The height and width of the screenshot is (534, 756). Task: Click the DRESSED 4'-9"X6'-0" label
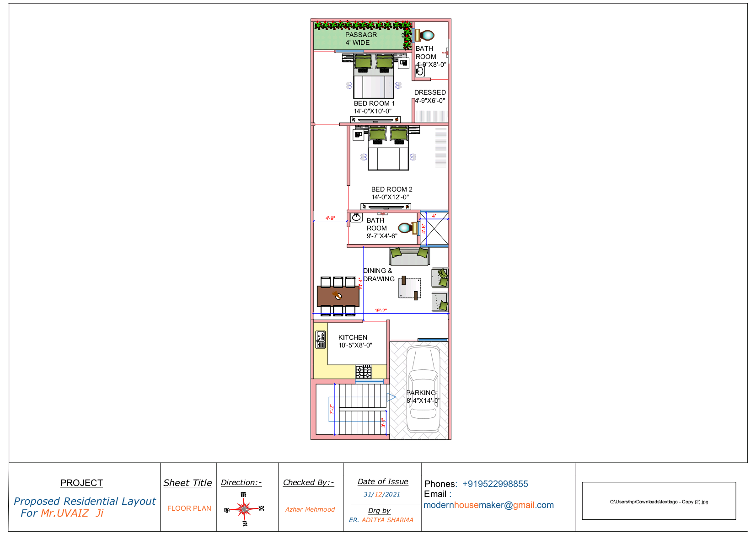430,96
